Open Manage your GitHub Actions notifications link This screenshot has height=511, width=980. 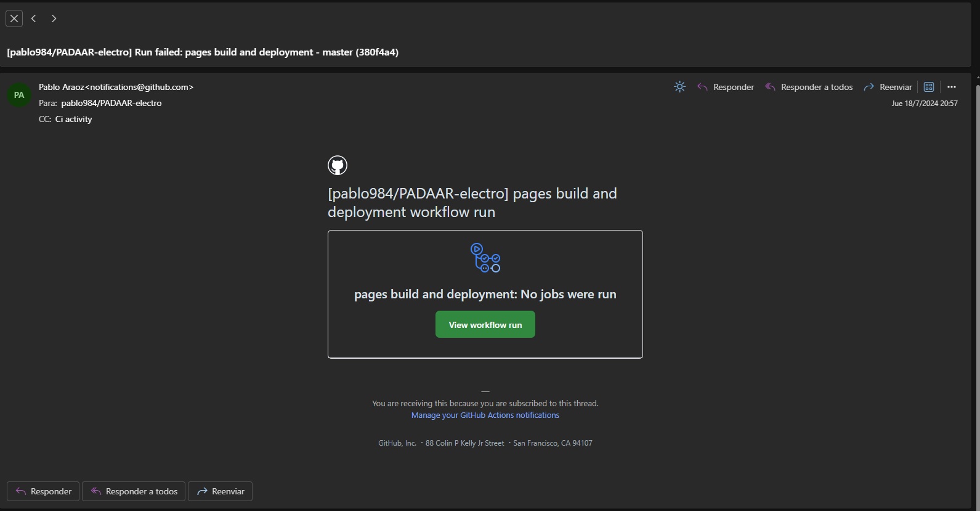point(485,415)
